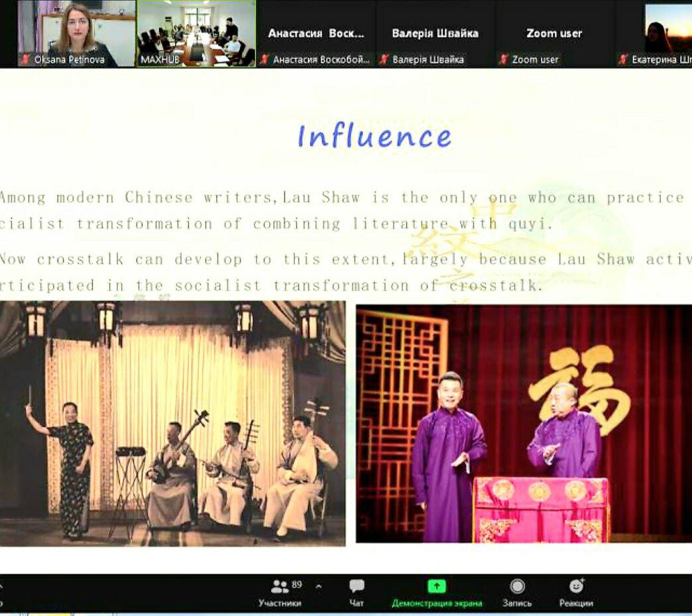Viewport: 692px width, 616px height.
Task: Expand the chevron at toolbar's left edge
Action: click(2, 586)
